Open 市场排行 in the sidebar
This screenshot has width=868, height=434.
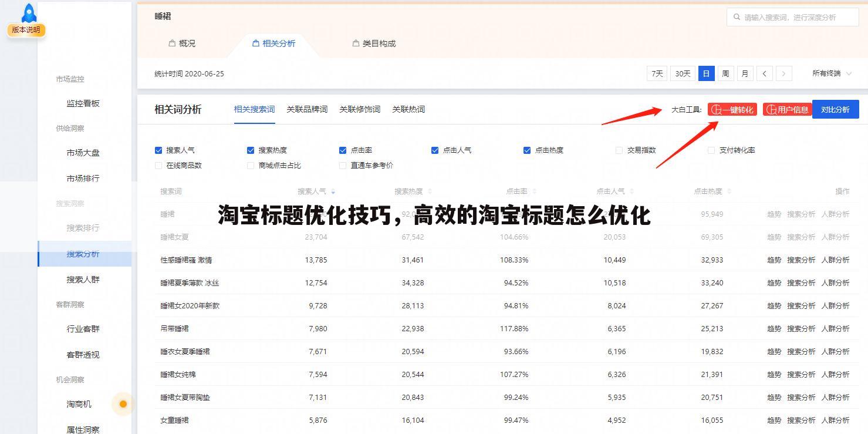click(83, 179)
